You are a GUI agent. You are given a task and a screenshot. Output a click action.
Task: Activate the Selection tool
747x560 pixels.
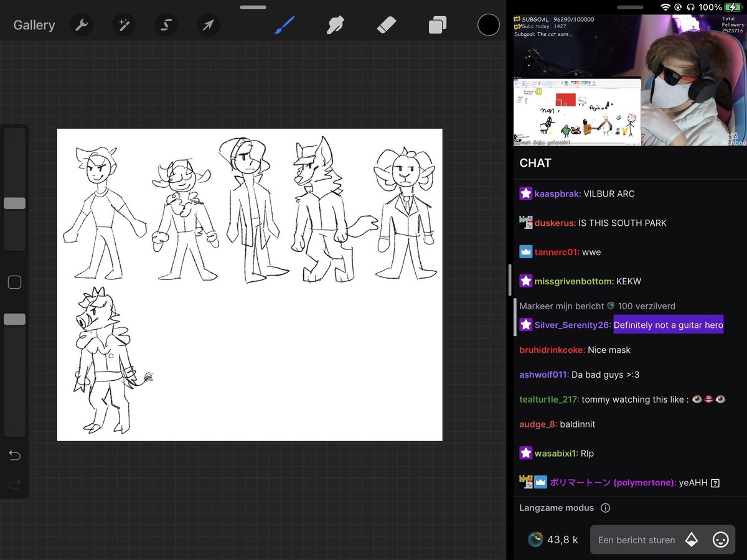click(x=166, y=26)
